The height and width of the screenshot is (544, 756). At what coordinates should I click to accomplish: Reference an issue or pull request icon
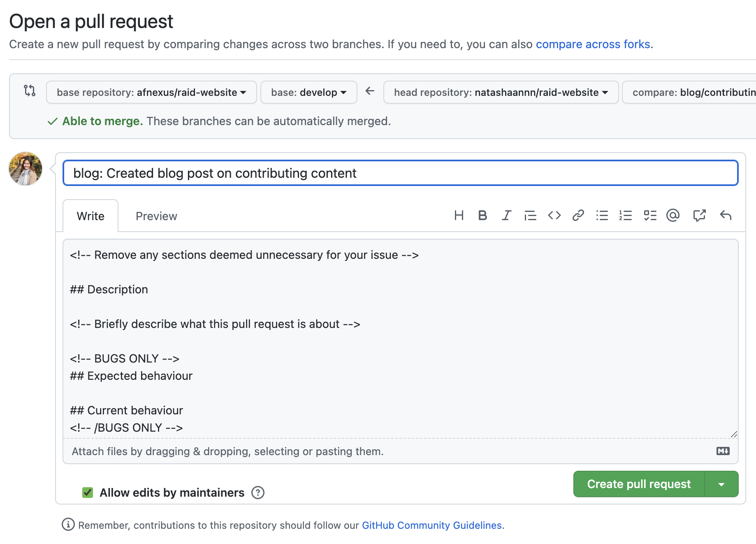point(699,215)
